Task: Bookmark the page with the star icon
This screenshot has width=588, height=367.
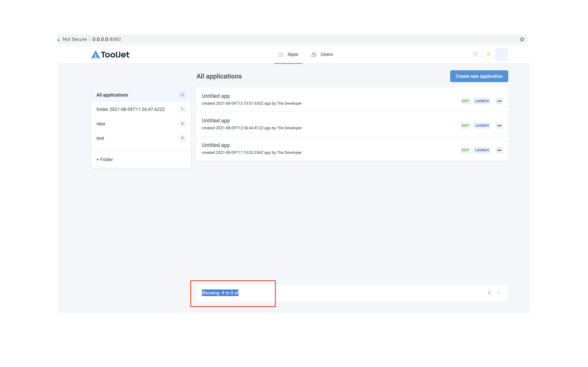Action: (x=522, y=39)
